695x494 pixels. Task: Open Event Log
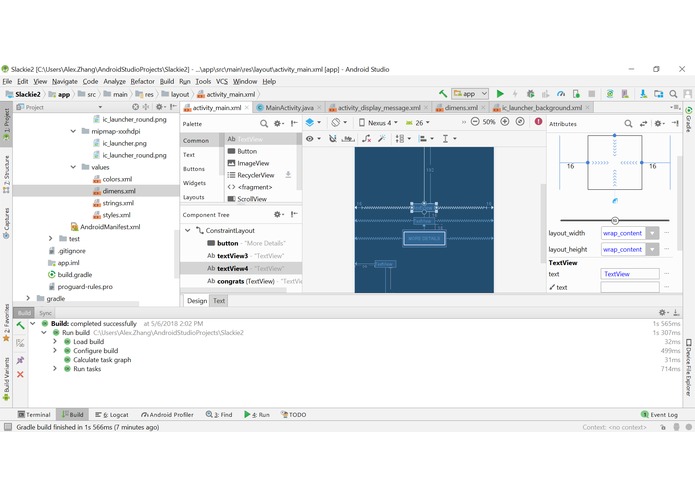pos(660,415)
